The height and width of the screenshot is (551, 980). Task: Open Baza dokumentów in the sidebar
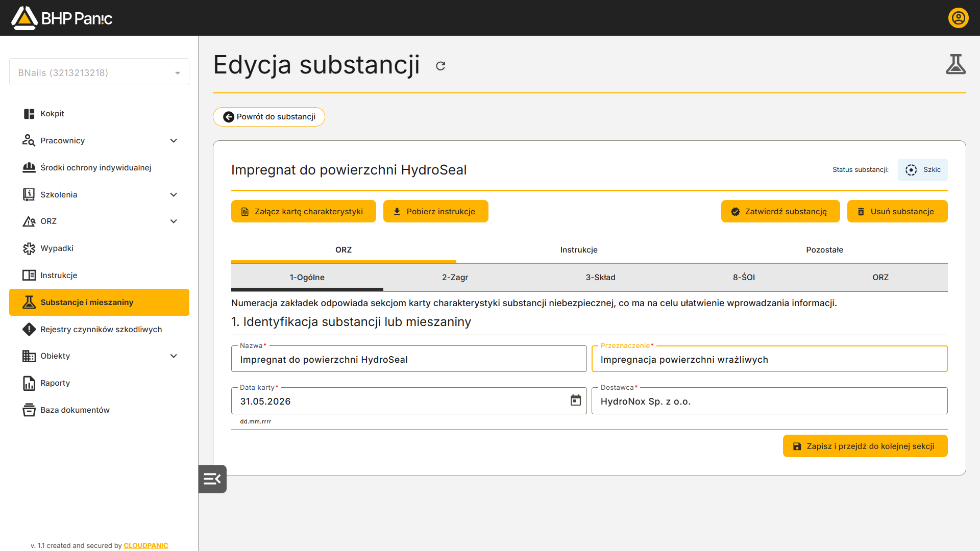pyautogui.click(x=99, y=410)
